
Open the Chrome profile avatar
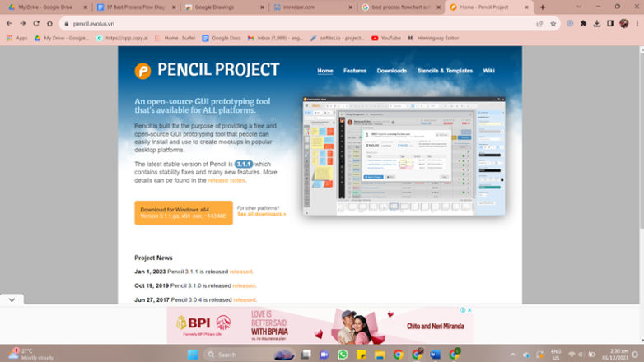point(624,24)
